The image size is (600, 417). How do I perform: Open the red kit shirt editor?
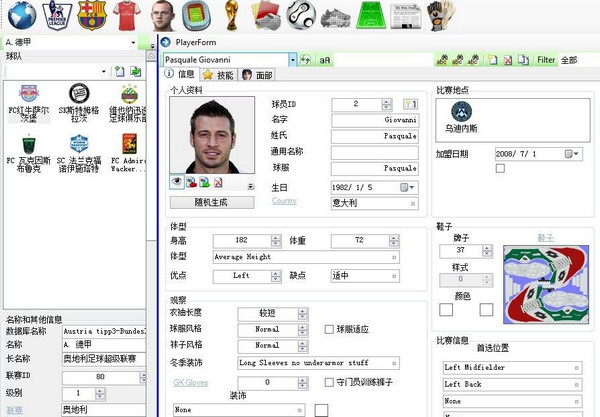click(127, 16)
